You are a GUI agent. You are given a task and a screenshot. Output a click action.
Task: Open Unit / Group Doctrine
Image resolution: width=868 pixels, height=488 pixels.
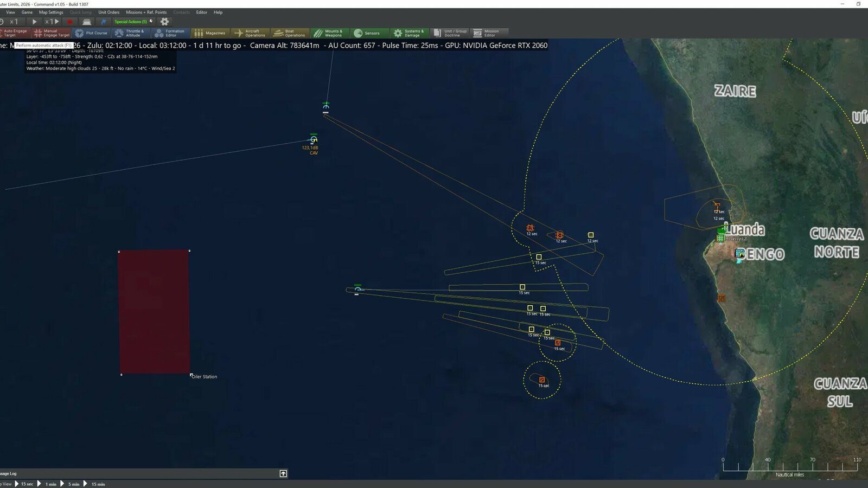[x=450, y=33]
